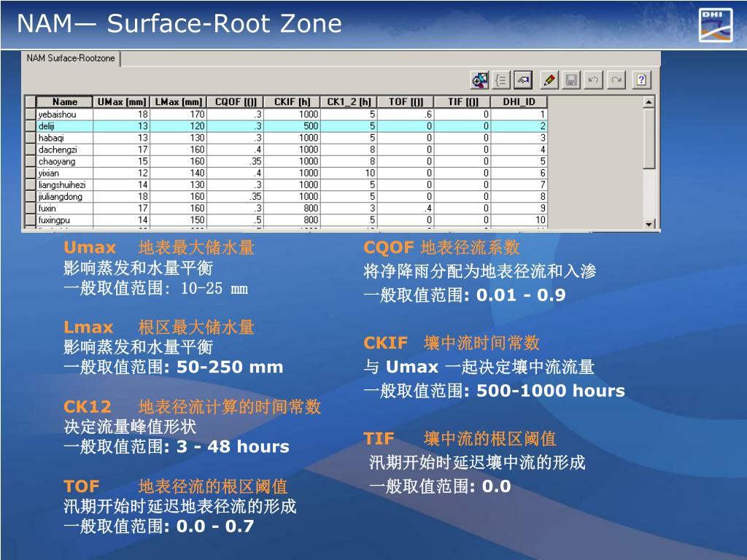Click the UMax [mm] column header
This screenshot has height=560, width=747.
(x=122, y=102)
